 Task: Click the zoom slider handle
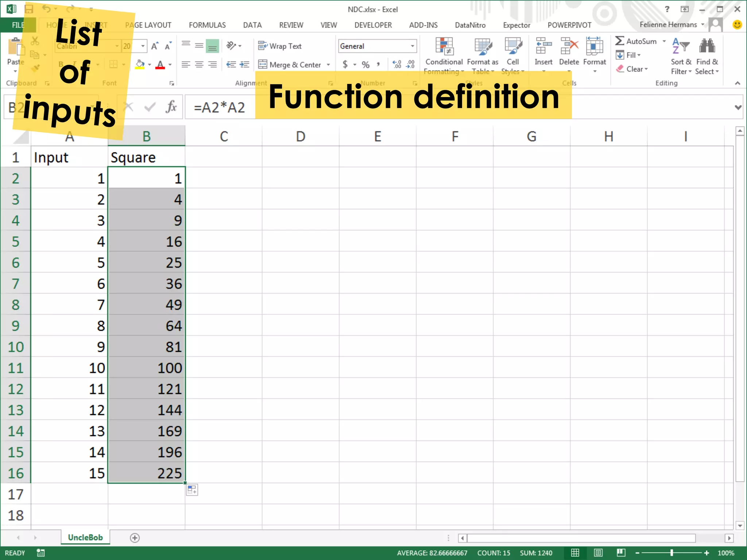coord(671,553)
